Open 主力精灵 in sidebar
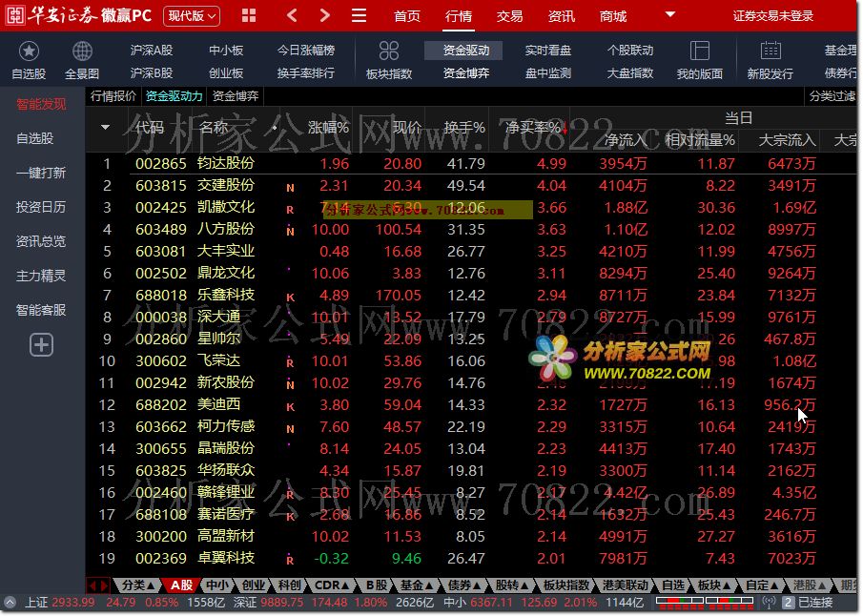 (41, 276)
